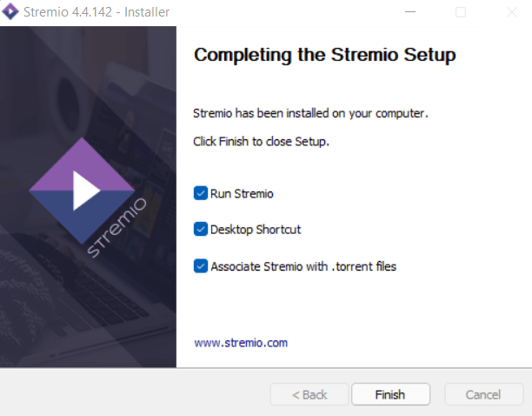532x416 pixels.
Task: Click the disabled Cancel button
Action: pos(483,394)
